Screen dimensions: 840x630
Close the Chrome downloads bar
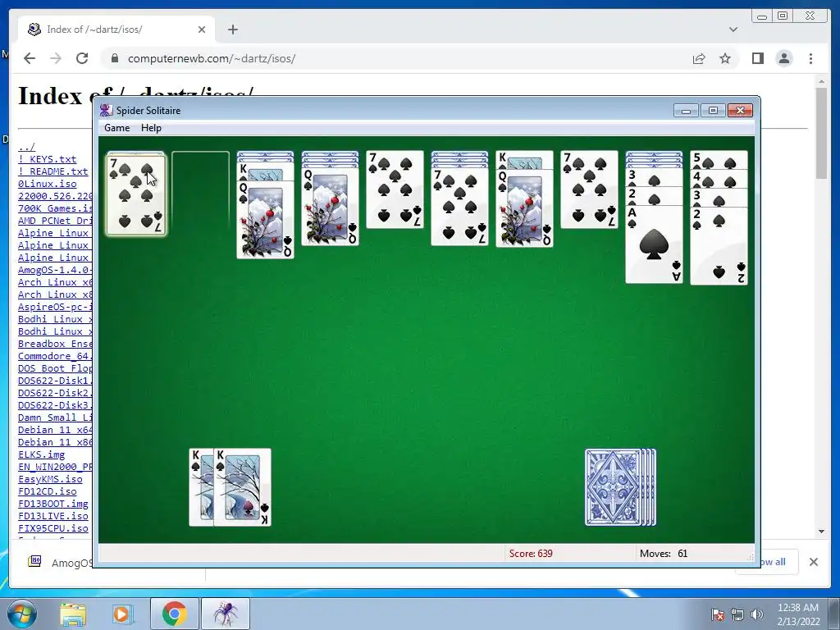coord(813,562)
